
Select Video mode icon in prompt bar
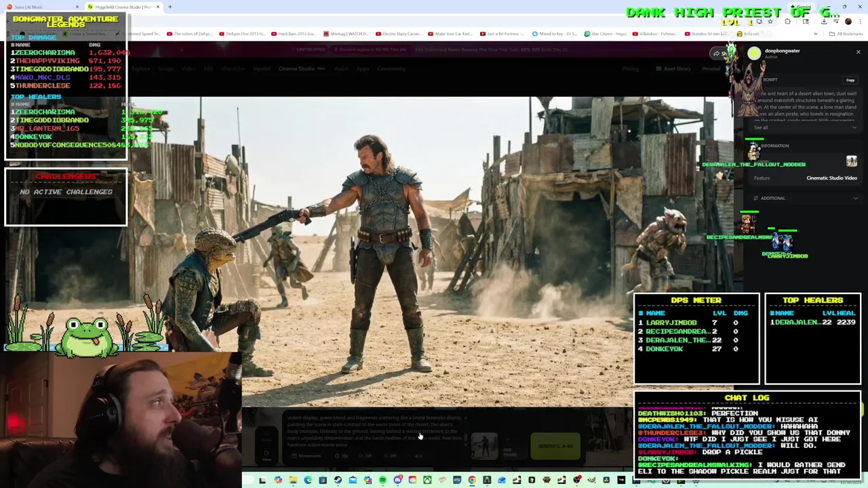click(x=267, y=455)
